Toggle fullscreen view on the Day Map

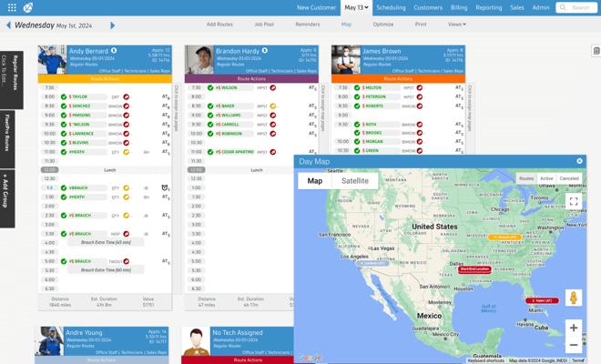click(574, 201)
